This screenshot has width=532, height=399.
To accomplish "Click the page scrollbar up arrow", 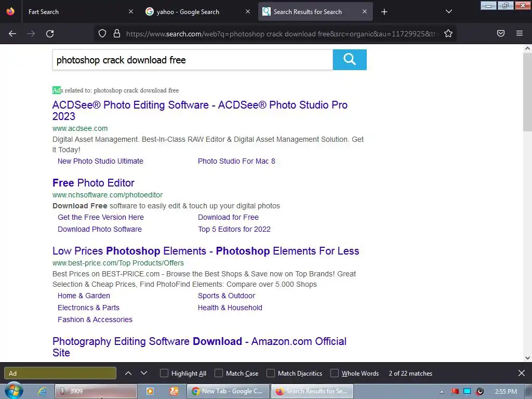I will click(527, 48).
